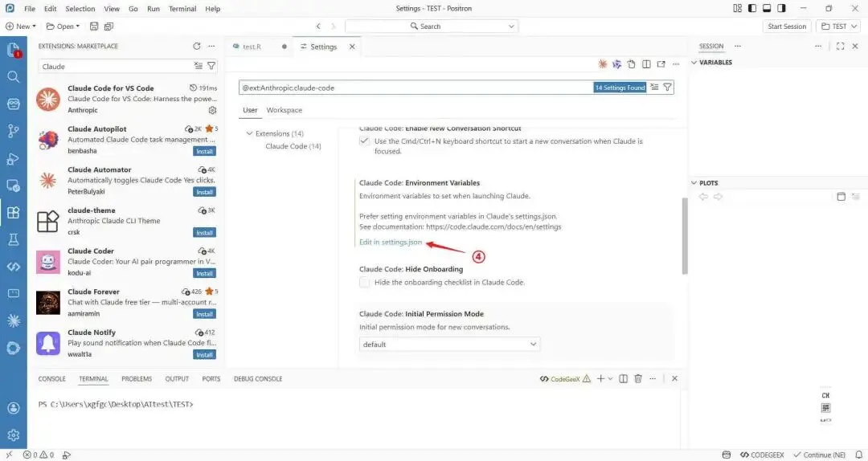Open the Explorer view in activity bar
This screenshot has width=868, height=461.
click(x=14, y=50)
